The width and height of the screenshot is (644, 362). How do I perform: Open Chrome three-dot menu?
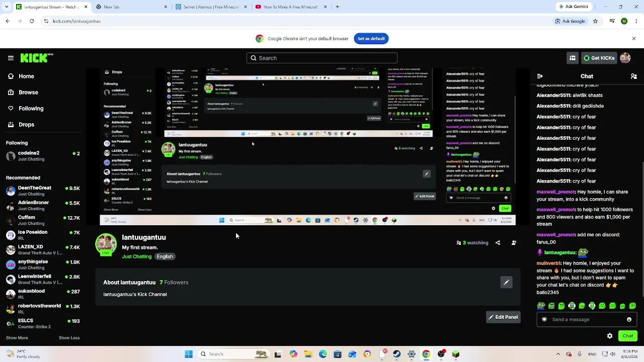pyautogui.click(x=635, y=21)
